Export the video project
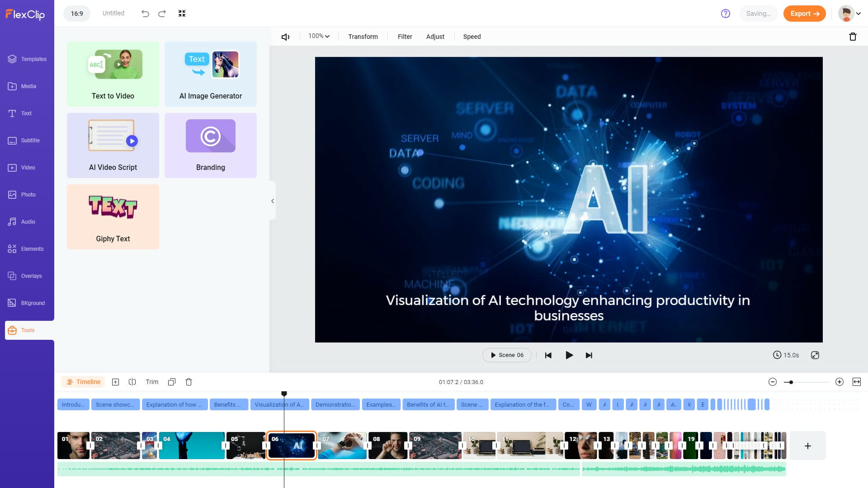This screenshot has height=488, width=868. tap(804, 14)
